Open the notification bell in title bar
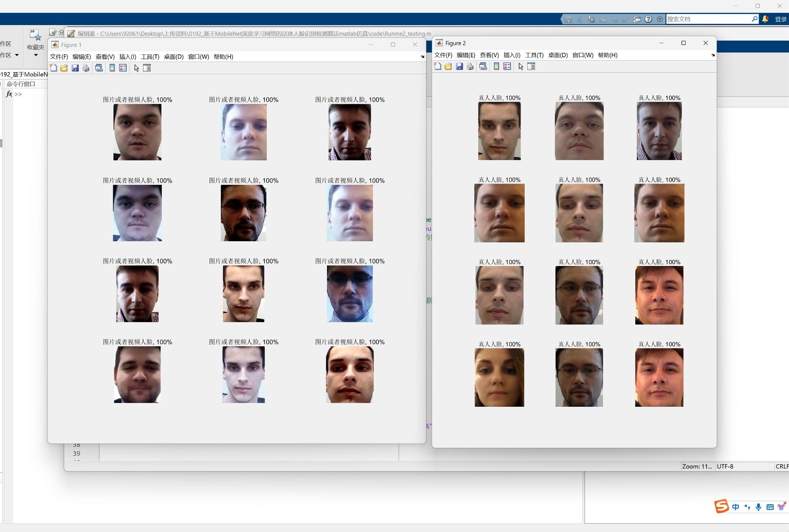The width and height of the screenshot is (789, 532). tap(765, 19)
